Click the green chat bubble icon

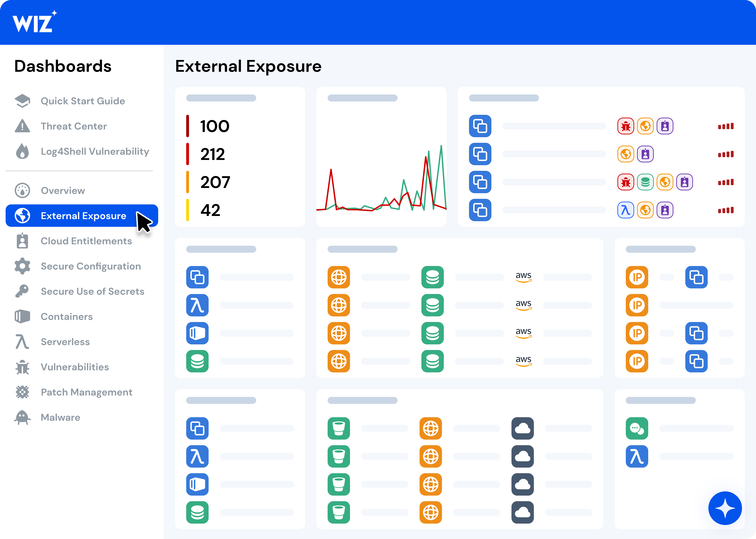point(637,428)
